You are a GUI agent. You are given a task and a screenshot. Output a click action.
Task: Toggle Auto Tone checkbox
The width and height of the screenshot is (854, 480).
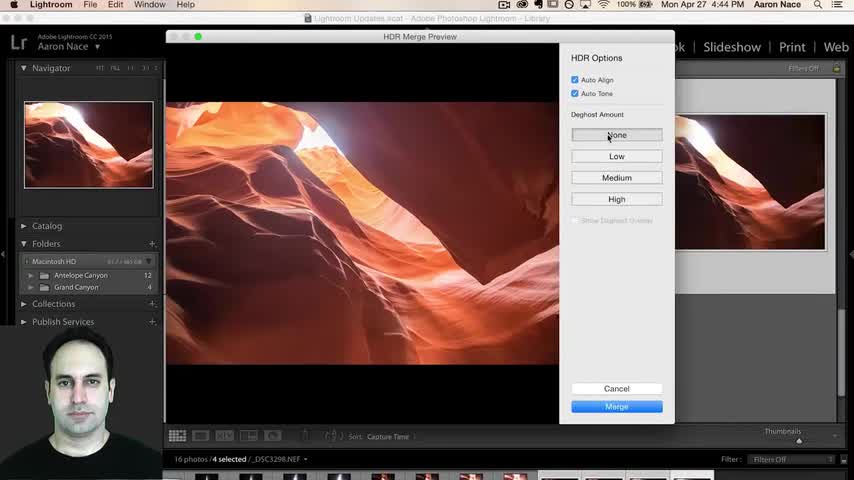click(x=575, y=94)
